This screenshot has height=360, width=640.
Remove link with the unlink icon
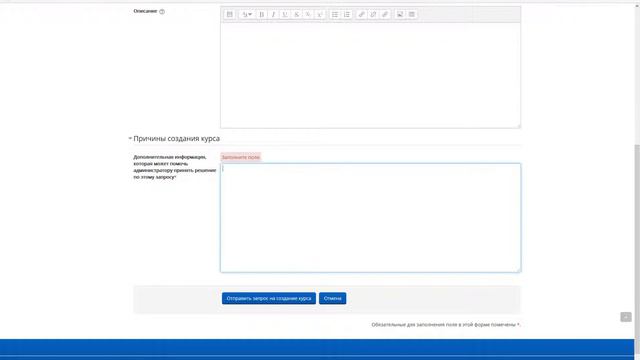tap(373, 14)
